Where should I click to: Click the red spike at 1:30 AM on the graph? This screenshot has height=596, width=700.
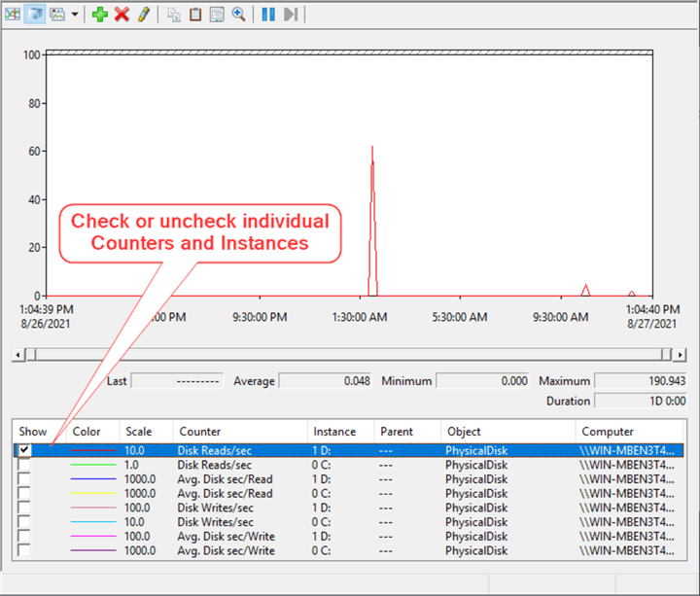coord(372,221)
